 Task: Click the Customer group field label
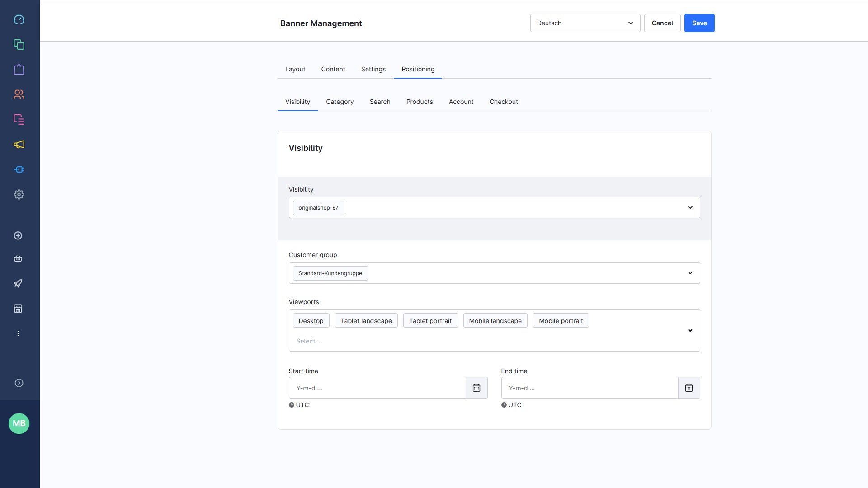[313, 255]
